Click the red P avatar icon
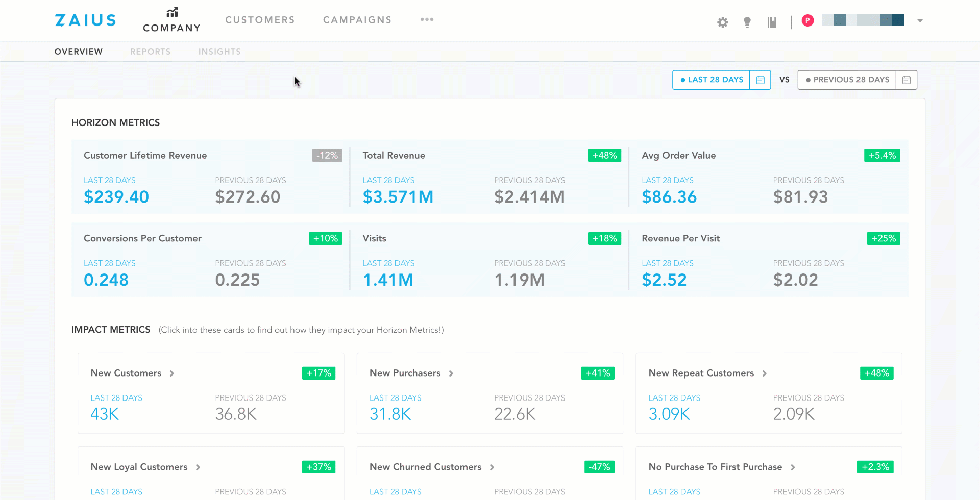The image size is (980, 500). click(807, 20)
